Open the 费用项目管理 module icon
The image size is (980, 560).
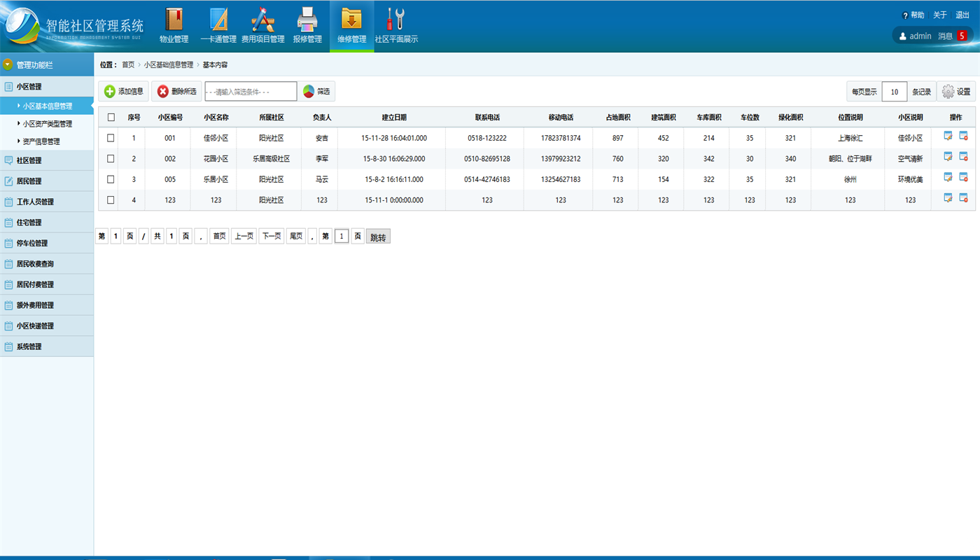pos(262,19)
